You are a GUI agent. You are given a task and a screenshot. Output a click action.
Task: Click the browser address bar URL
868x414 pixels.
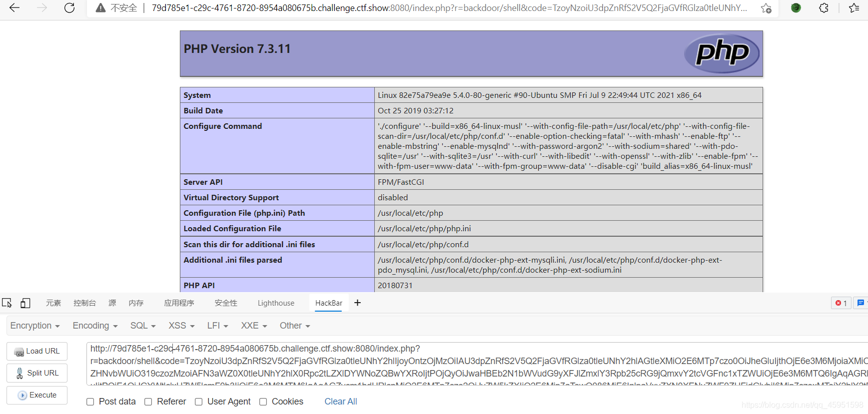(x=449, y=8)
